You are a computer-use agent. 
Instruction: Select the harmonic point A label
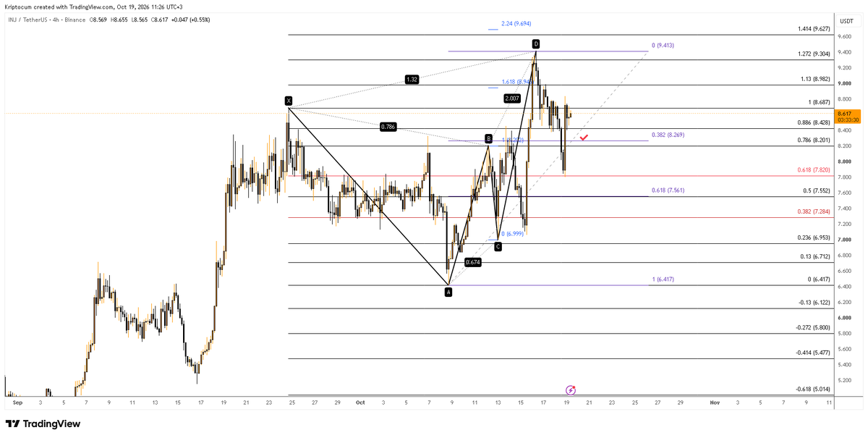(x=448, y=292)
